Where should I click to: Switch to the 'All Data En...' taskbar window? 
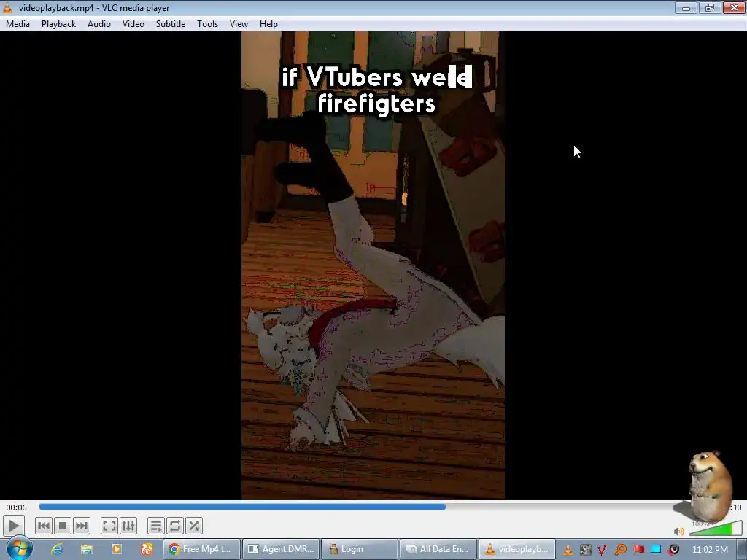tap(438, 549)
